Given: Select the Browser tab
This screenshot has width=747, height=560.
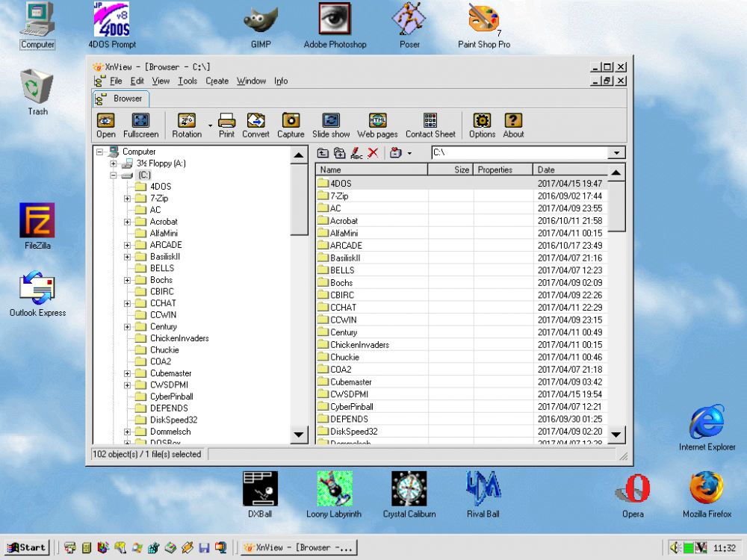Looking at the screenshot, I should coord(120,98).
